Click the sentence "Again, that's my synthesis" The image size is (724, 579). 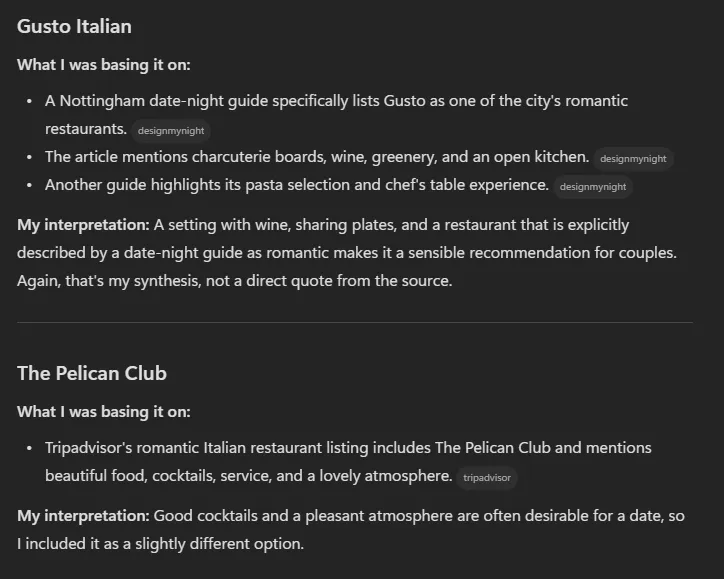[235, 281]
